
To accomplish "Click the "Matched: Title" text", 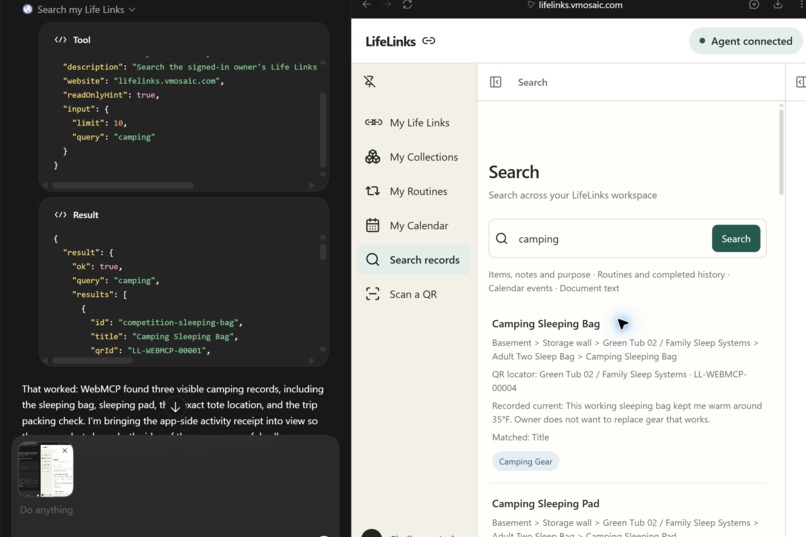I will click(520, 437).
